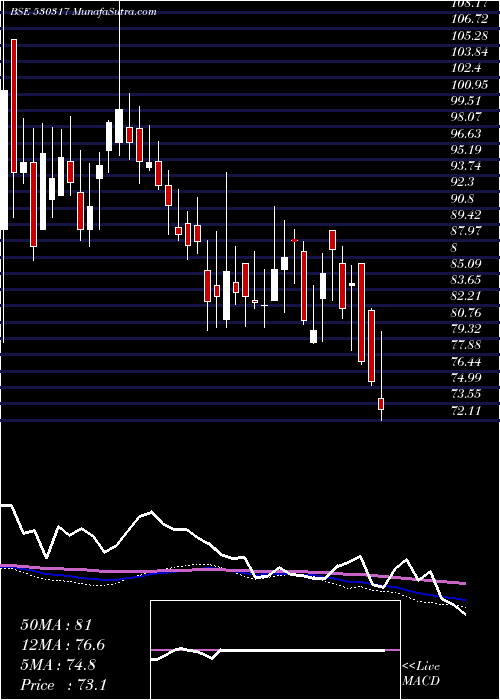Select the 87.97 price axis label
This screenshot has width=500, height=700.
click(x=466, y=231)
